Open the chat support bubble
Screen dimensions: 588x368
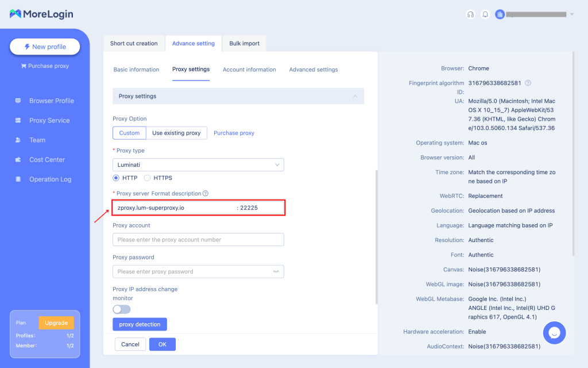[x=554, y=333]
